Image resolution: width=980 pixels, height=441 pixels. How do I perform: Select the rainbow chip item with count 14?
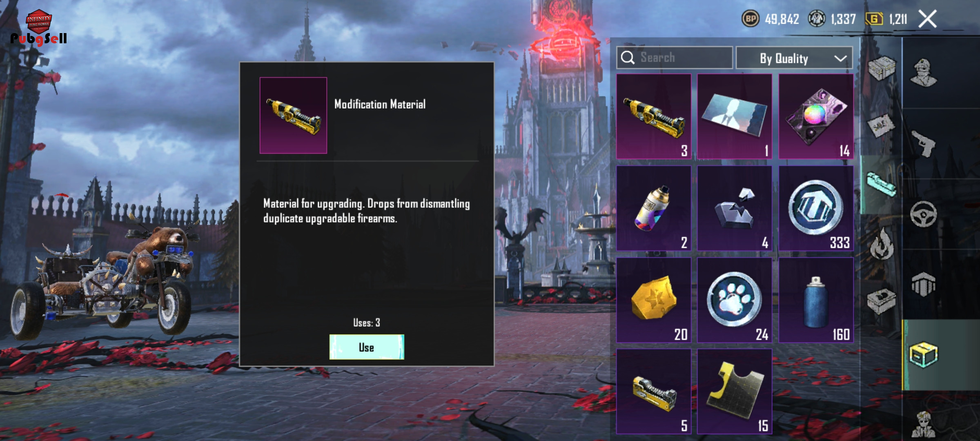[x=816, y=116]
